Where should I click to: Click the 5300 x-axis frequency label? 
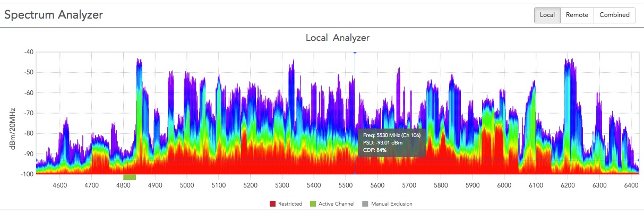(x=282, y=185)
